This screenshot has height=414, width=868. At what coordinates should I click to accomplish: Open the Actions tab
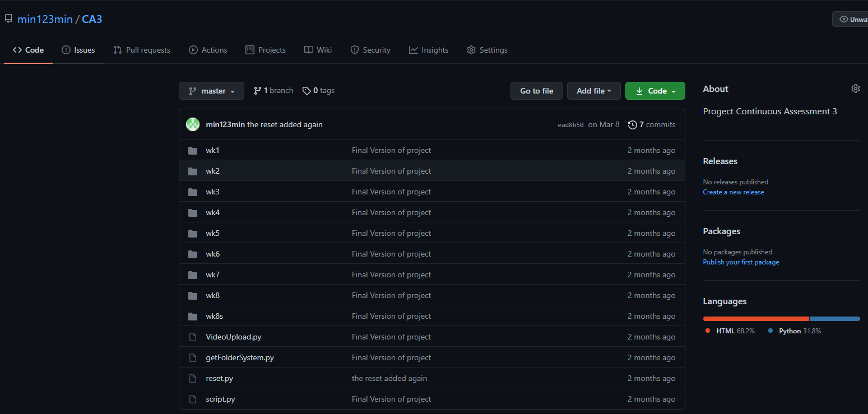[208, 50]
